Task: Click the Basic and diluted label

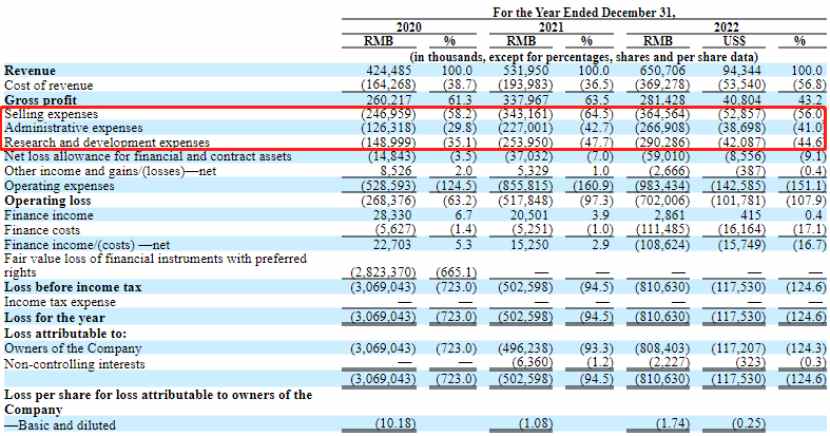Action: click(60, 425)
